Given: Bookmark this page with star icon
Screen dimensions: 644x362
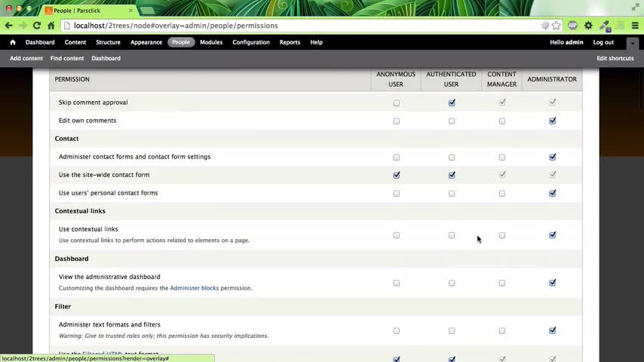Looking at the screenshot, I should point(556,26).
